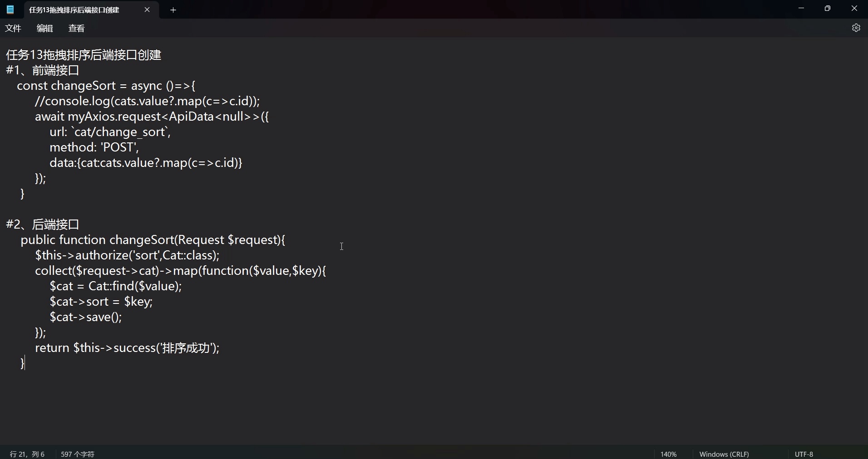Open the 编辑 menu

(x=44, y=28)
